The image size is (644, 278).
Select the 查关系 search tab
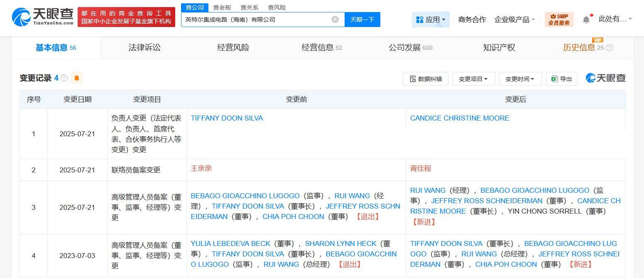250,7
